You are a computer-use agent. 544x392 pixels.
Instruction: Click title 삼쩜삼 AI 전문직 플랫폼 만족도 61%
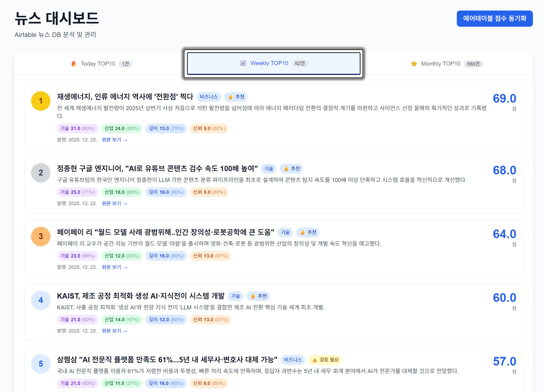pos(167,360)
